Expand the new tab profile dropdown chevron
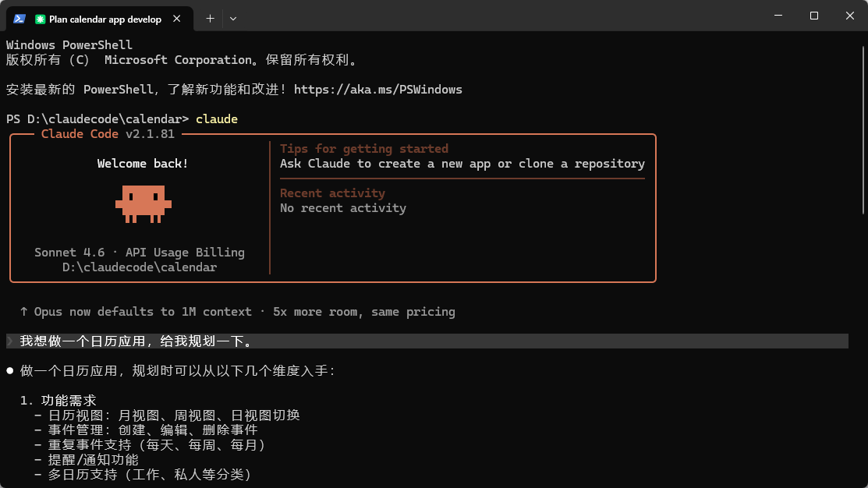The height and width of the screenshot is (488, 868). tap(233, 18)
